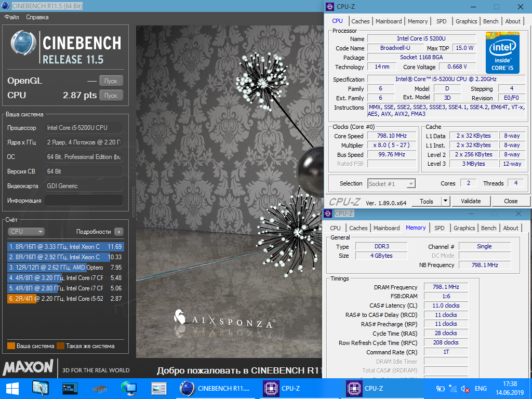The height and width of the screenshot is (399, 532).
Task: Click the Информация input field
Action: [84, 201]
